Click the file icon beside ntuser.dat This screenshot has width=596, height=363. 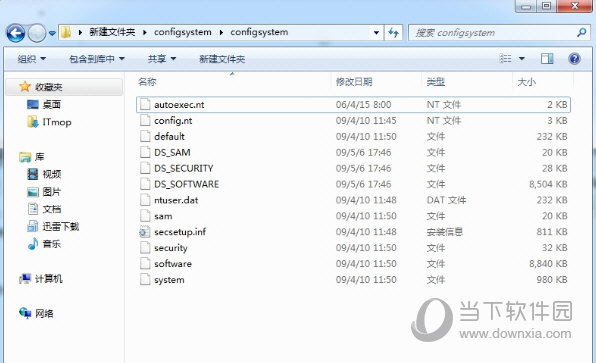[x=145, y=200]
